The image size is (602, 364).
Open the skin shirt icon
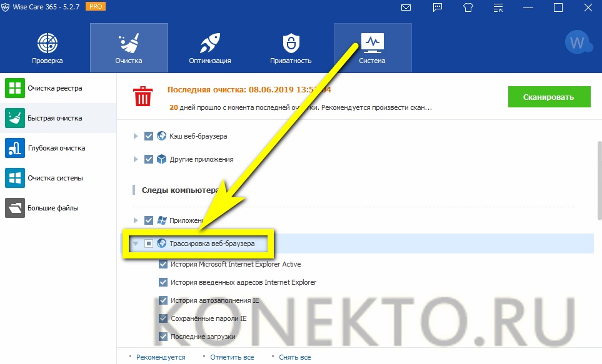[468, 7]
